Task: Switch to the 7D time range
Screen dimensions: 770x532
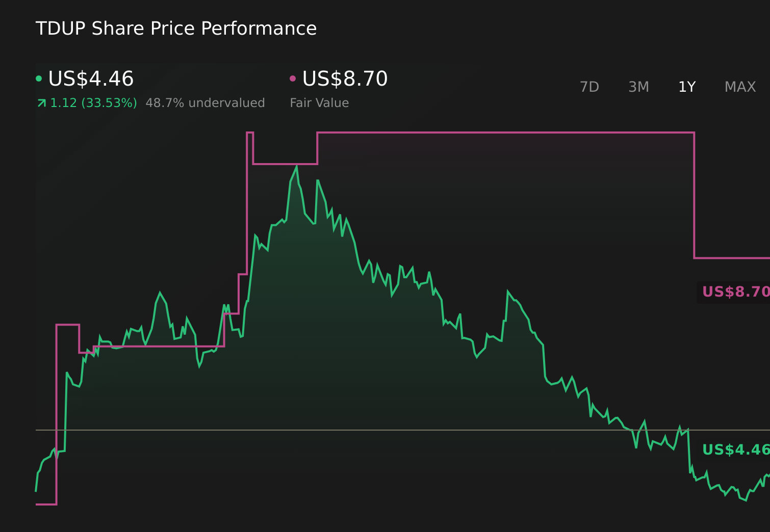Action: [589, 87]
